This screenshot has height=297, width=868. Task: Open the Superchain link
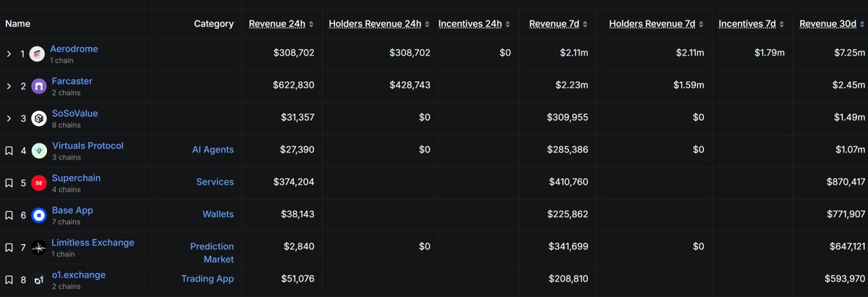point(76,178)
